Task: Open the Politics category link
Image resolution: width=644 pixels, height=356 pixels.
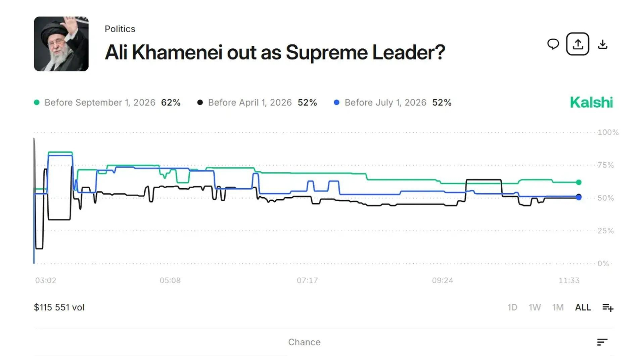Action: pos(120,29)
